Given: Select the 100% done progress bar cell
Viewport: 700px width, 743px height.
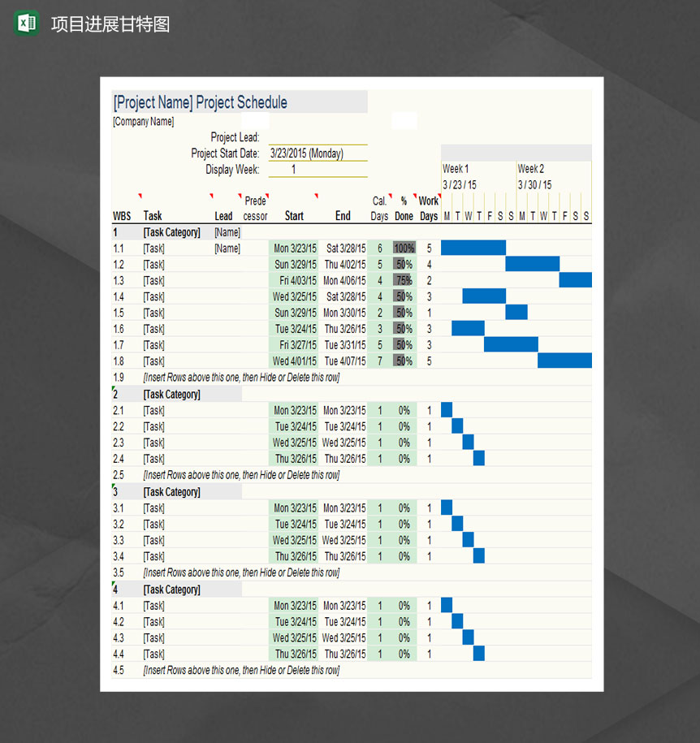Looking at the screenshot, I should click(x=404, y=248).
